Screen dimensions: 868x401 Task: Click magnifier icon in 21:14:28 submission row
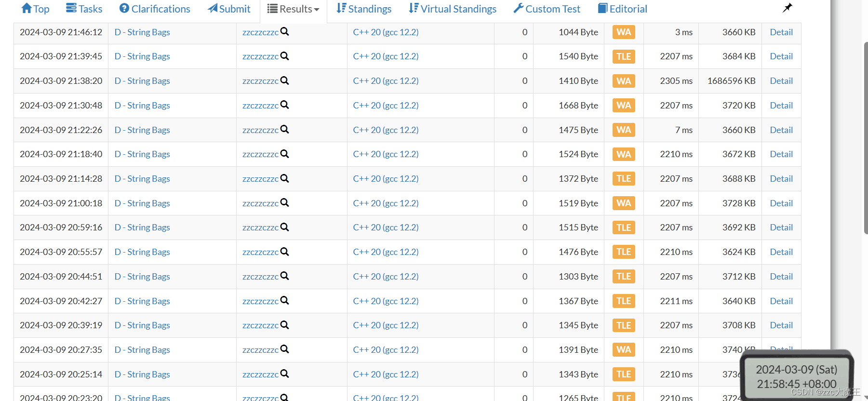point(285,178)
